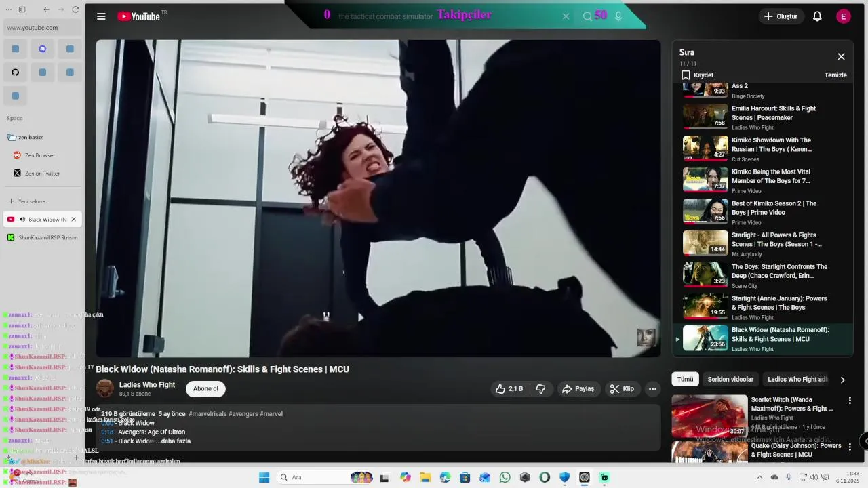Image resolution: width=868 pixels, height=488 pixels.
Task: Mute the Black Widow tab audio
Action: [22, 220]
